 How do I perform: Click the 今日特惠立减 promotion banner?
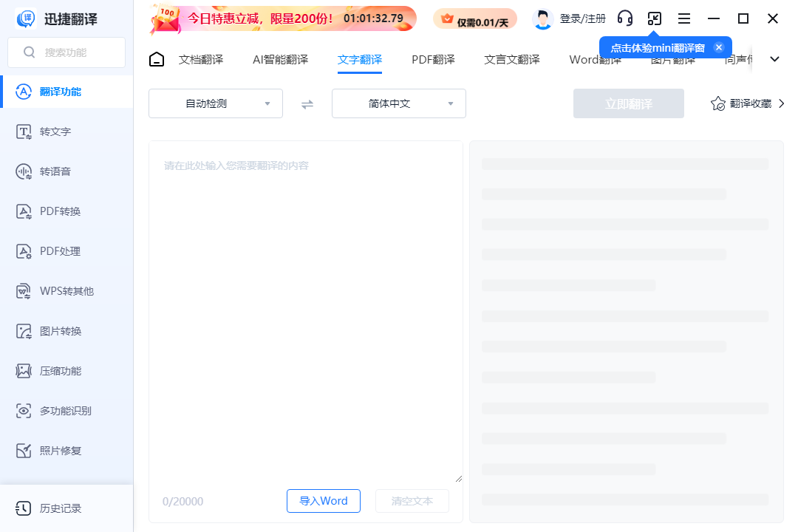[284, 19]
